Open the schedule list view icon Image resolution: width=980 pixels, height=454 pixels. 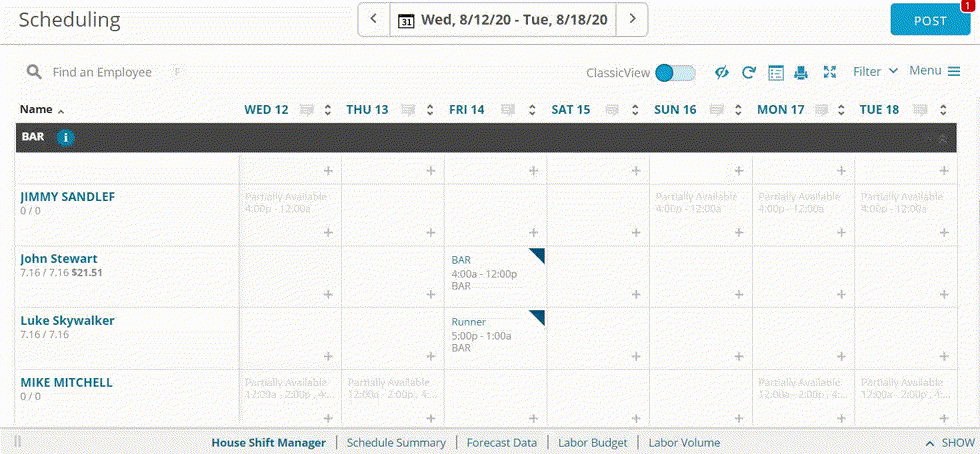coord(775,72)
